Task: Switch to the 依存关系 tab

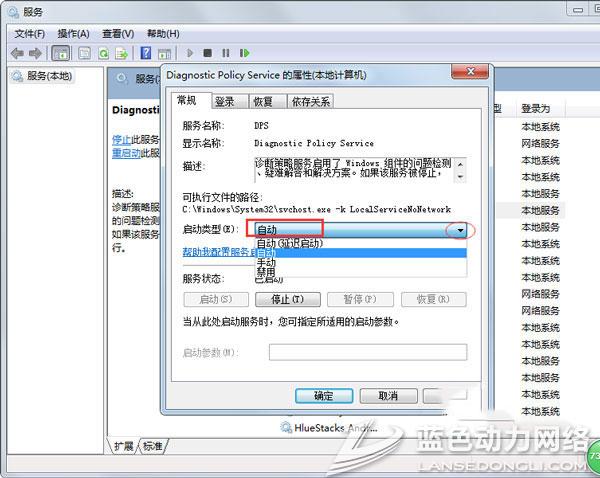Action: (309, 101)
